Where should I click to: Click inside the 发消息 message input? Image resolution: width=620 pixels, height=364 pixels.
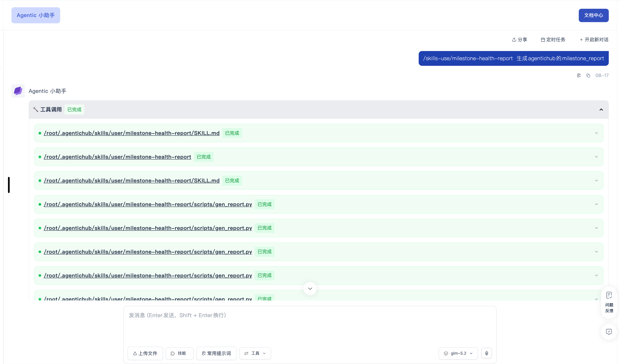[x=310, y=325]
